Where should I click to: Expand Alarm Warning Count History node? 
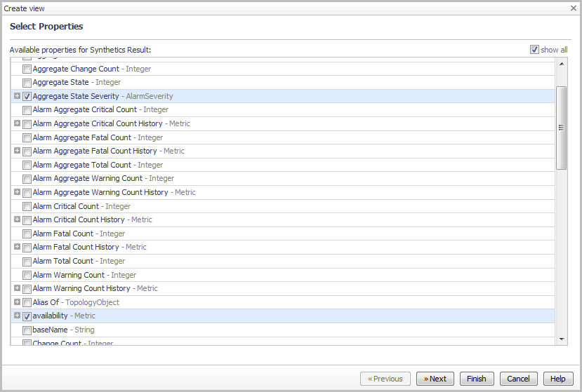tap(17, 288)
